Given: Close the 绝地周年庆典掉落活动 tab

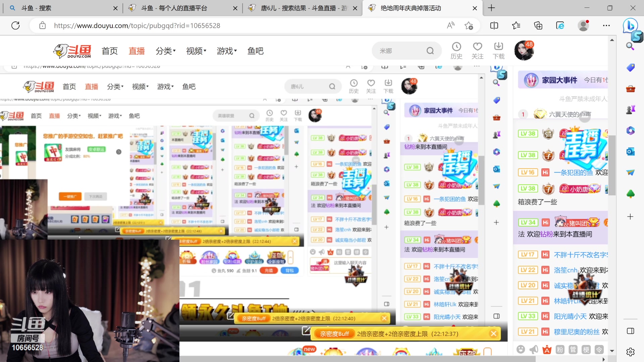Looking at the screenshot, I should coord(475,8).
